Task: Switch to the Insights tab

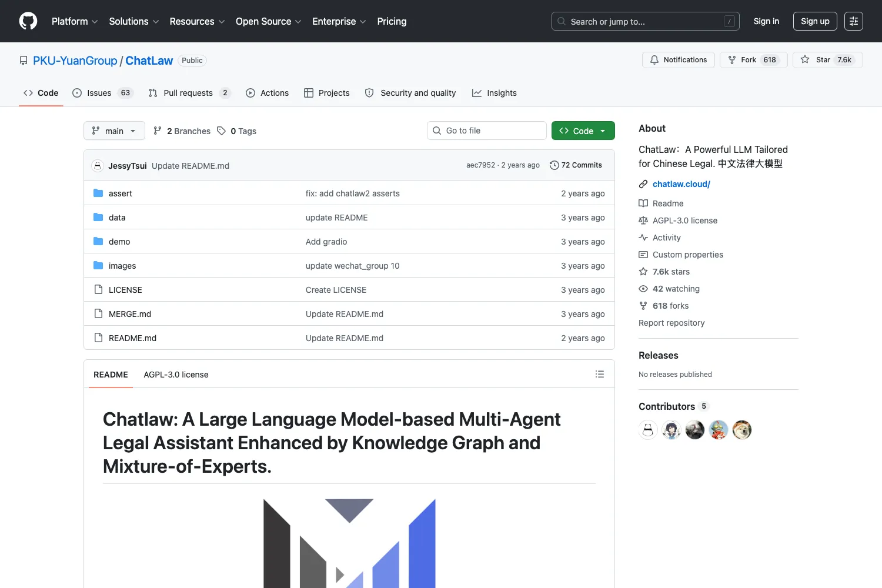Action: (495, 93)
